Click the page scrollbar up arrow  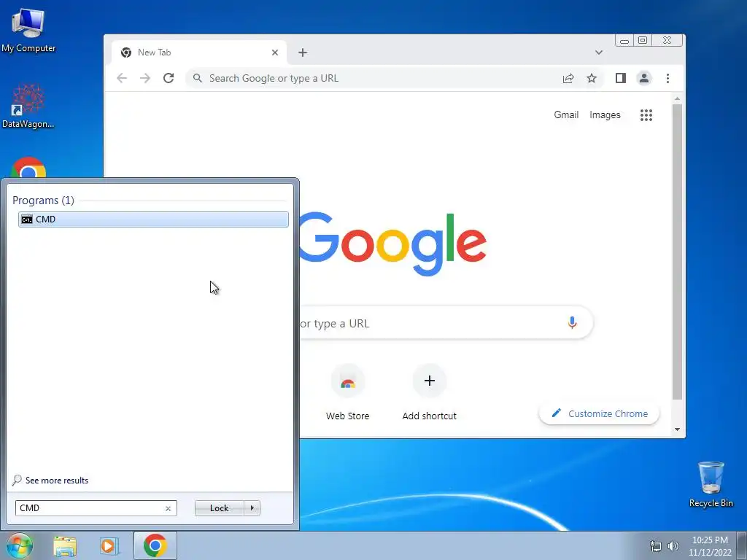click(x=677, y=98)
